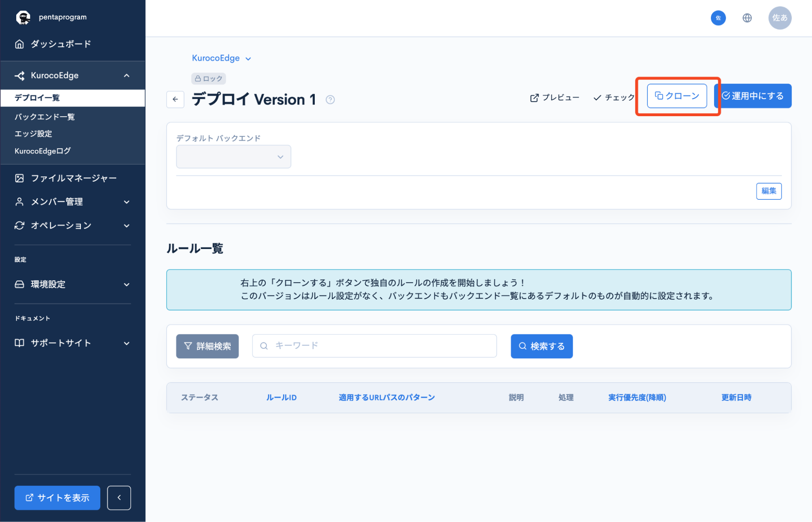Expand the 環境設定 sidebar menu
This screenshot has height=522, width=812.
coord(73,284)
